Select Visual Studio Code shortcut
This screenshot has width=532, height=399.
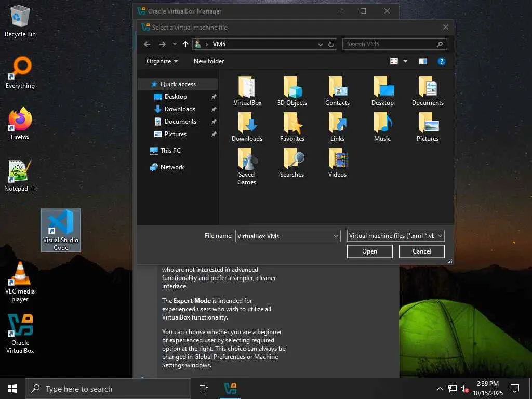coord(61,230)
